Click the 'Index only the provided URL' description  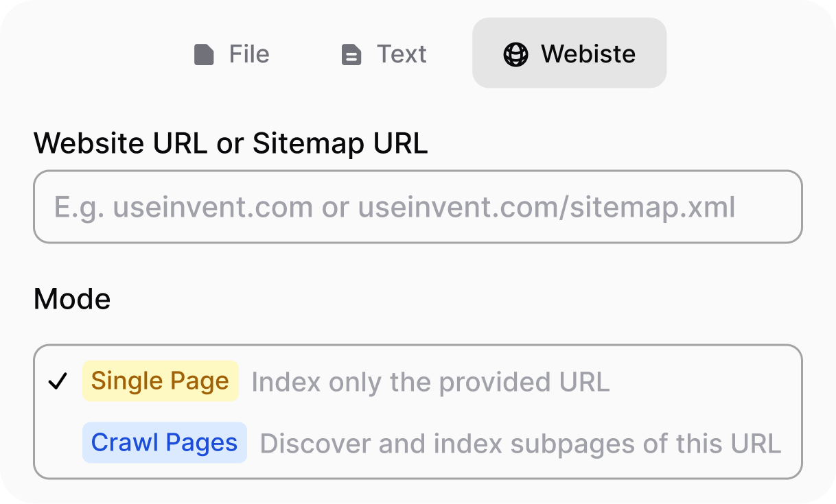click(x=430, y=382)
